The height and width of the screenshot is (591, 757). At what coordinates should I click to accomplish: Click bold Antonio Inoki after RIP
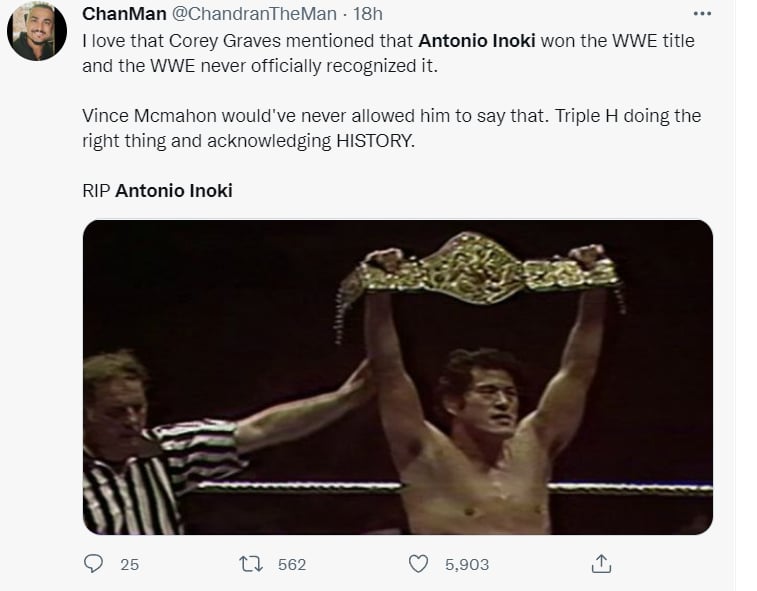[174, 191]
